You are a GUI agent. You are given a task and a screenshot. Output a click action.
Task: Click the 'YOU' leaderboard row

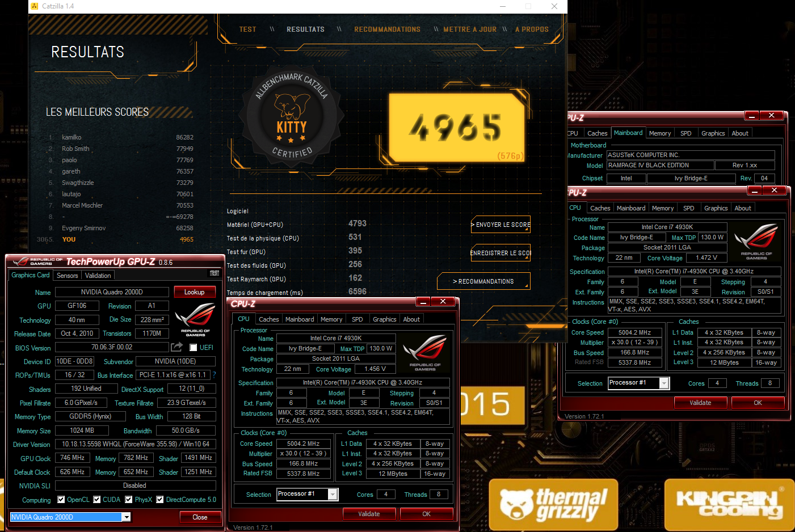[x=115, y=239]
